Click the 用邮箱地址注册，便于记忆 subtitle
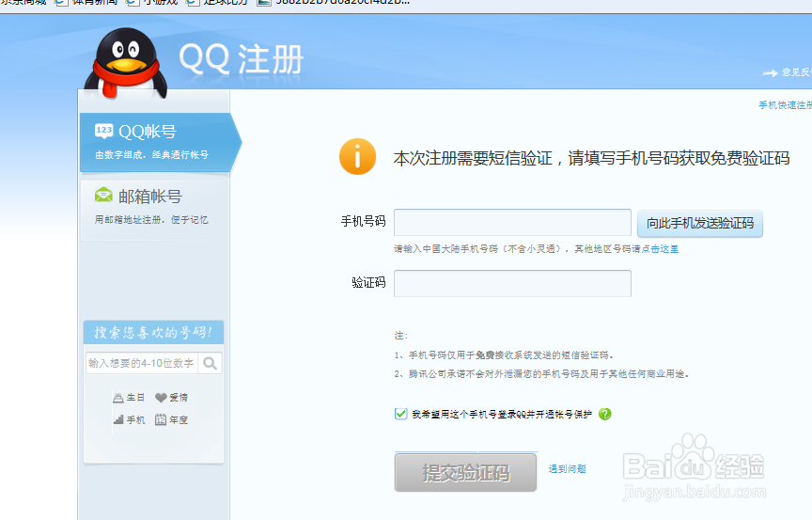Image resolution: width=812 pixels, height=520 pixels. (151, 220)
